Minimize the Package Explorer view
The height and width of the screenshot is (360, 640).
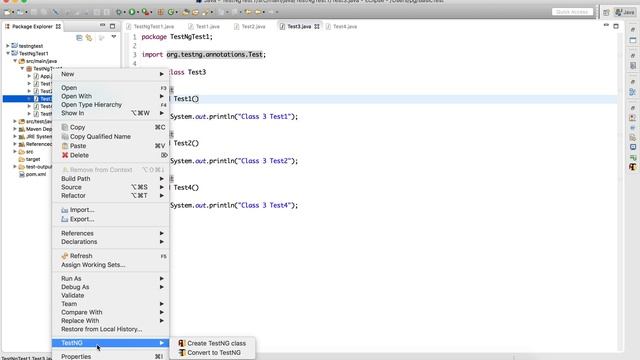(102, 26)
